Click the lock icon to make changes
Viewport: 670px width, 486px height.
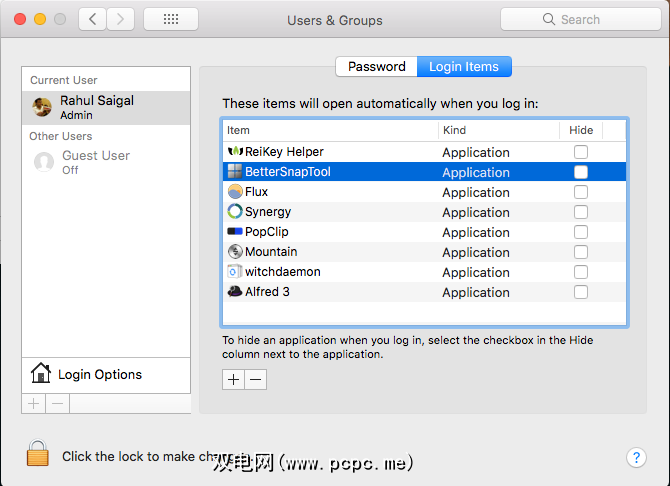pyautogui.click(x=38, y=455)
